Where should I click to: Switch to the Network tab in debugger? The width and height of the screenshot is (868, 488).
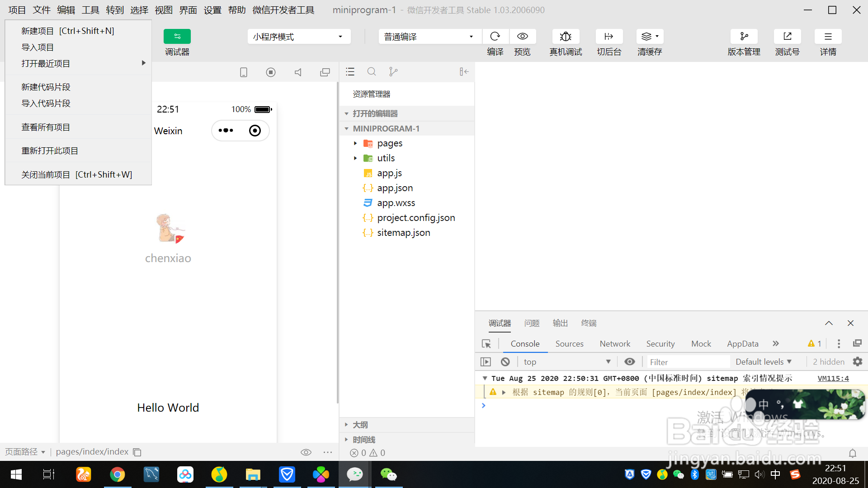pos(615,344)
